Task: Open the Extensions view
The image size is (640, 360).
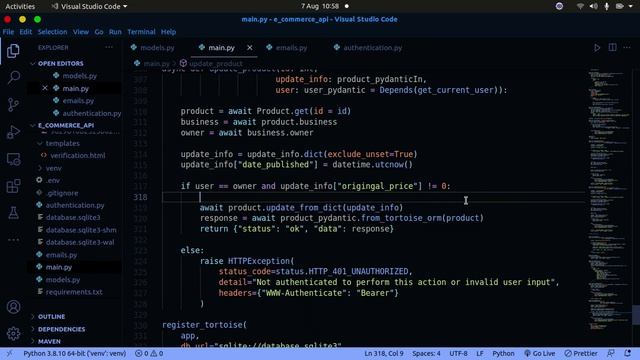Action: 13,186
